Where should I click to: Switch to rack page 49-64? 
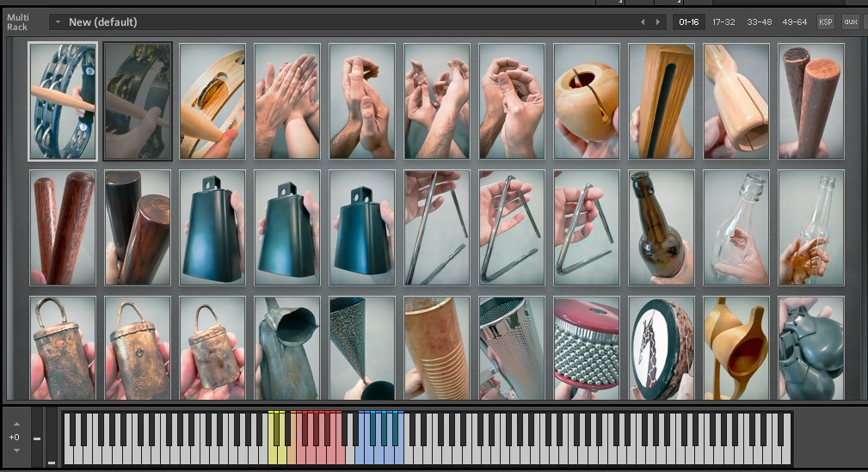pyautogui.click(x=794, y=22)
